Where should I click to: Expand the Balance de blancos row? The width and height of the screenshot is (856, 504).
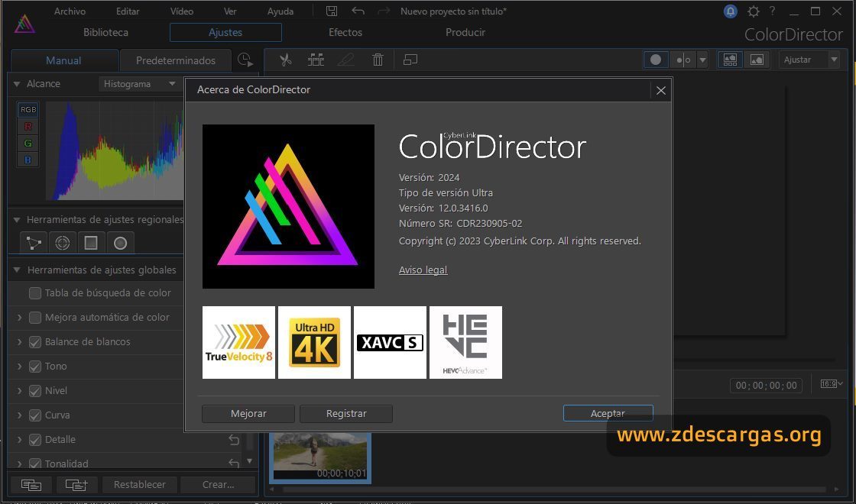(20, 342)
